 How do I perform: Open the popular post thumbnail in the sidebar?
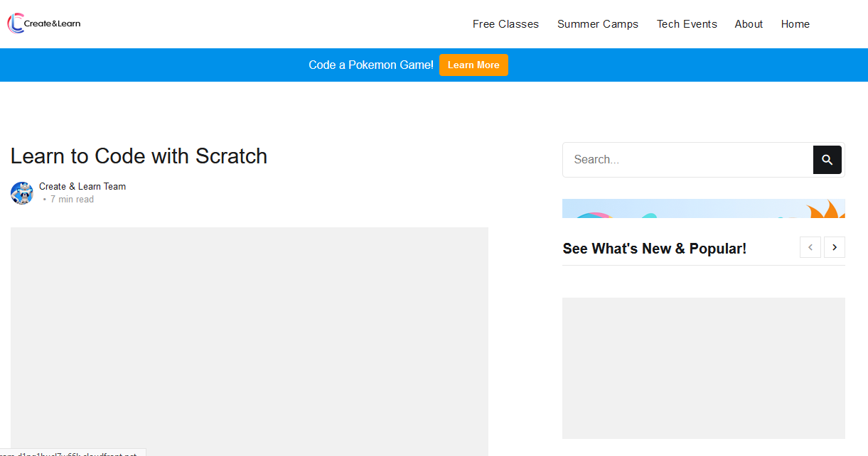click(704, 368)
